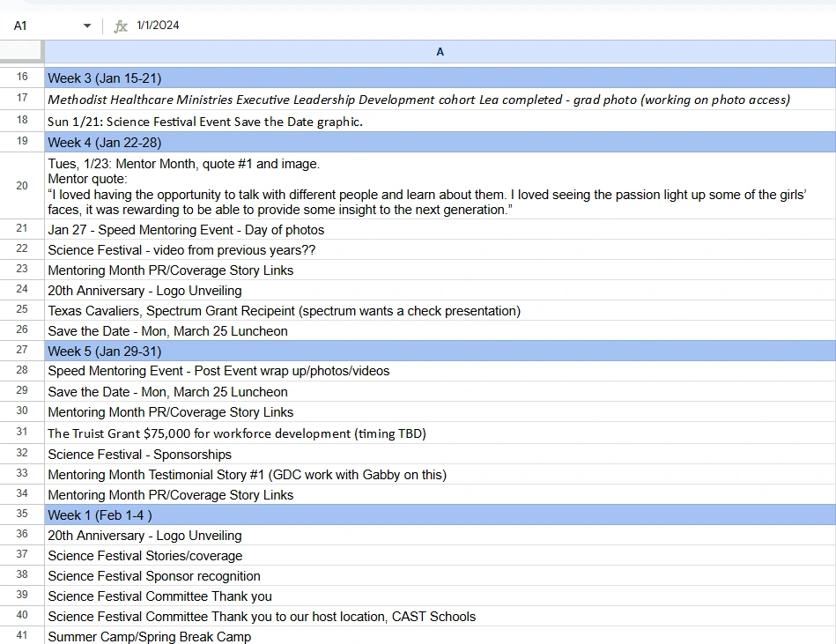This screenshot has width=836, height=644.
Task: Select entire sheet via select-all corner button
Action: pos(22,52)
